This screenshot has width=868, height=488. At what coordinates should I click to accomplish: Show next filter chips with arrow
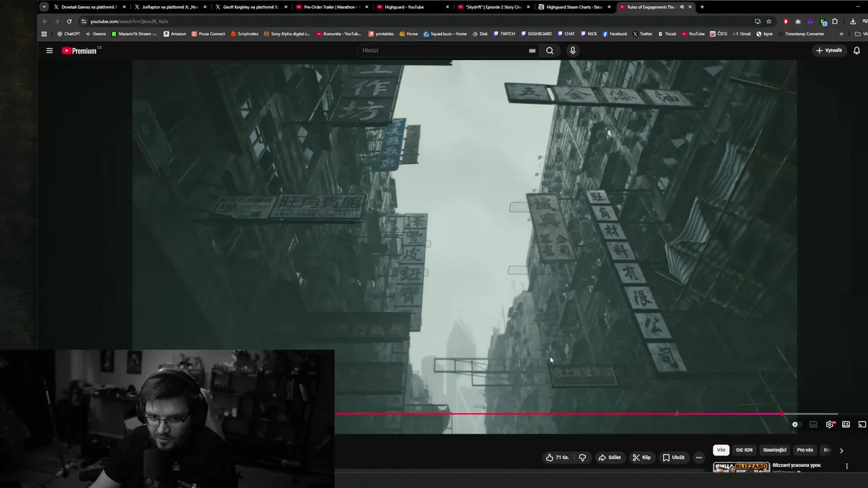click(x=842, y=451)
